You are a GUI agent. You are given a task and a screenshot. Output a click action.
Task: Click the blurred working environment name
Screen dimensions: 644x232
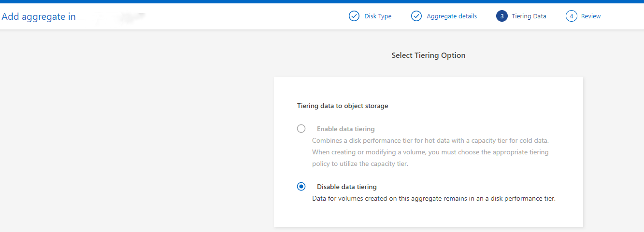pos(121,18)
